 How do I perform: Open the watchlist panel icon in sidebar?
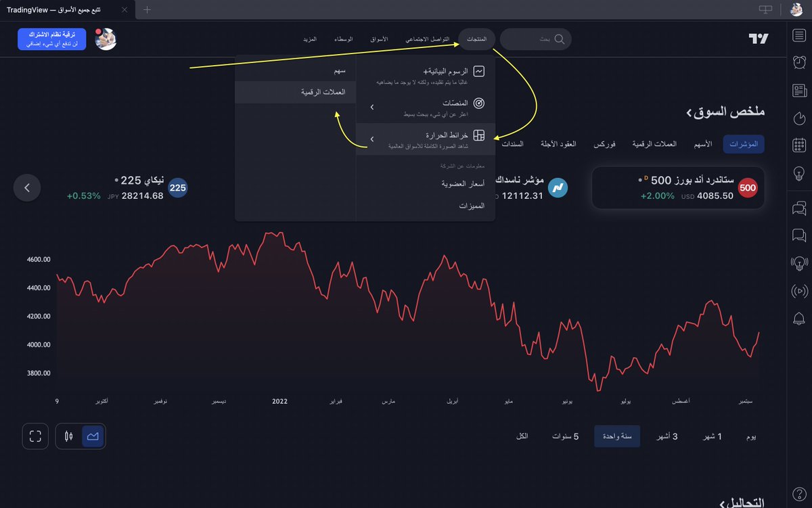click(799, 36)
